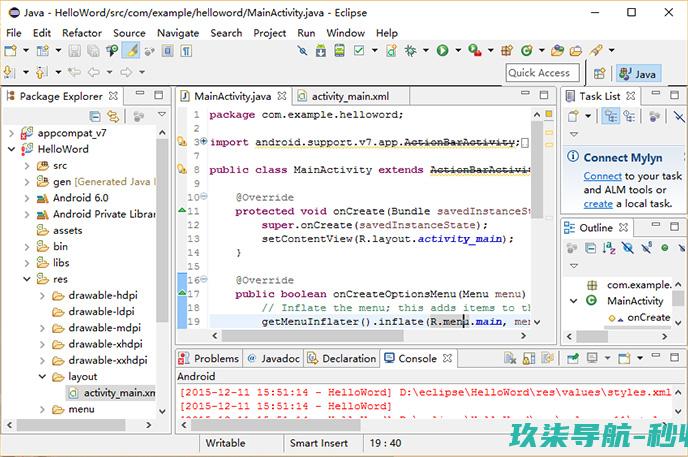This screenshot has width=688, height=457.
Task: Click the Search flashlight toolbar icon
Action: click(x=596, y=51)
